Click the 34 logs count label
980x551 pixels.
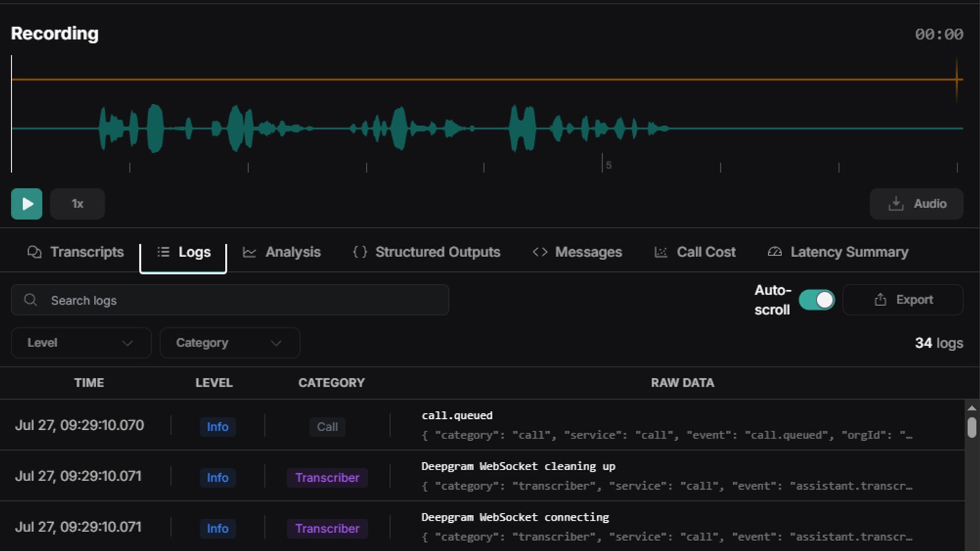(939, 343)
